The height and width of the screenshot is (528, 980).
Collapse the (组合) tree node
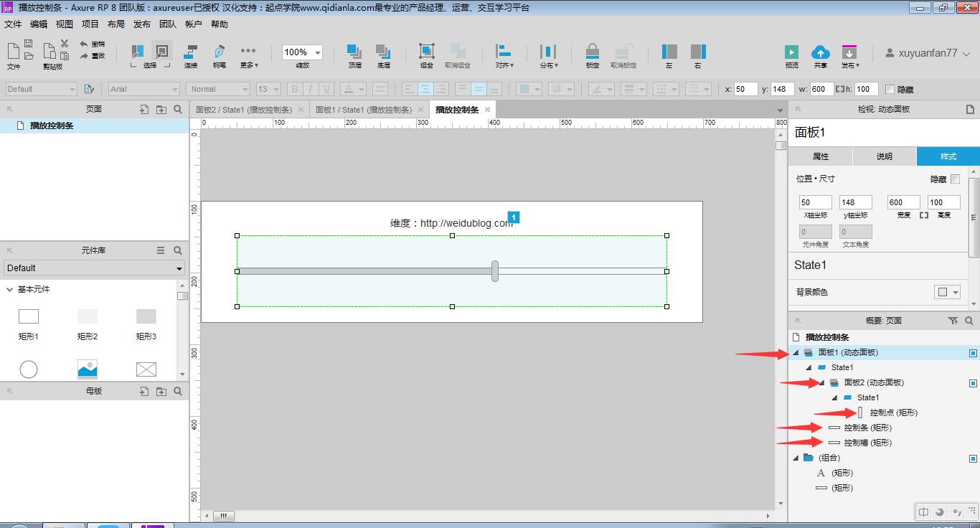(796, 458)
